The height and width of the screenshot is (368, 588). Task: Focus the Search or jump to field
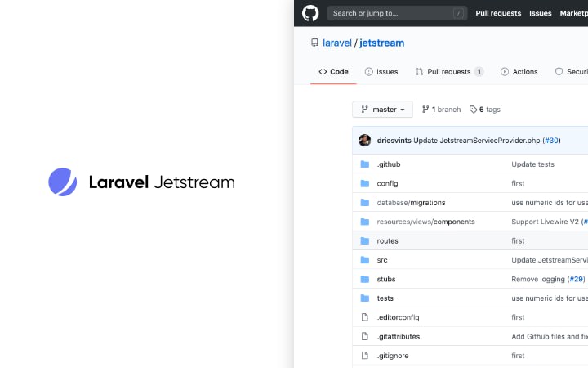coord(397,13)
